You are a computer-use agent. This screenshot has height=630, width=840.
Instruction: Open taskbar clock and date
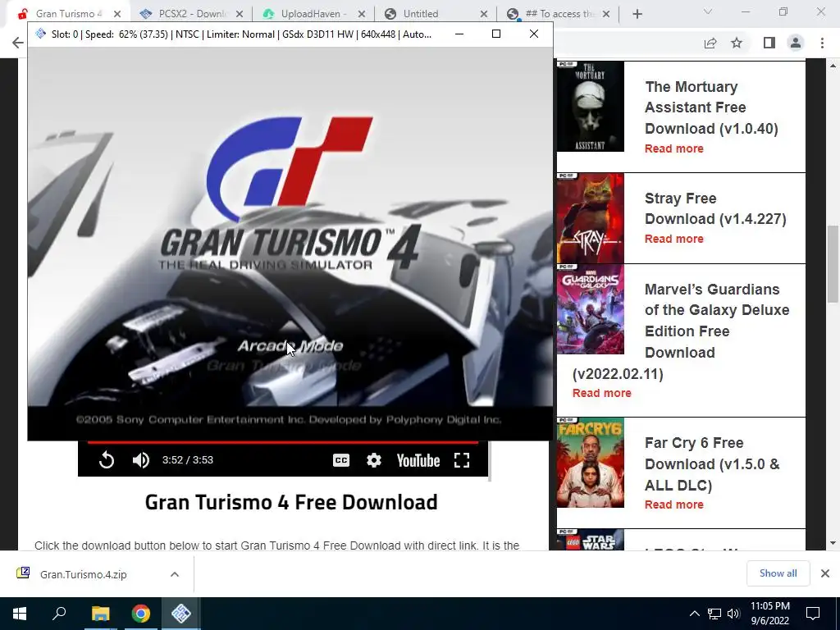pyautogui.click(x=769, y=614)
